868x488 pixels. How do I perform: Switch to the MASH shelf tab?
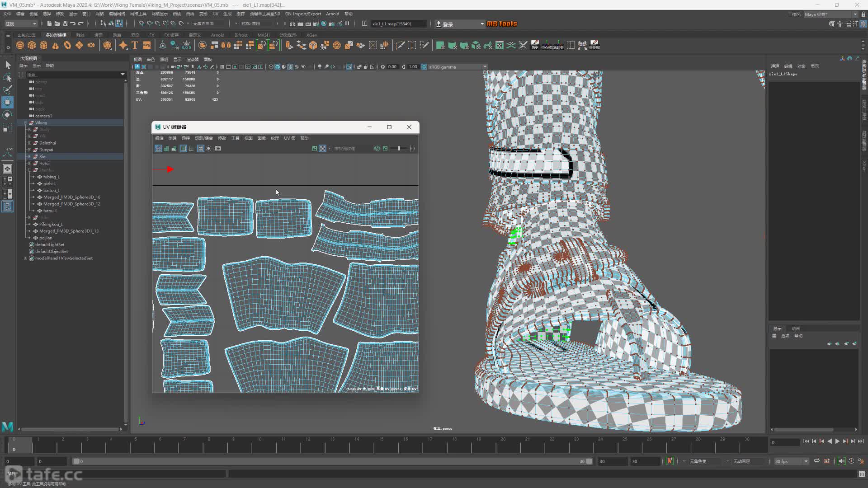(264, 35)
